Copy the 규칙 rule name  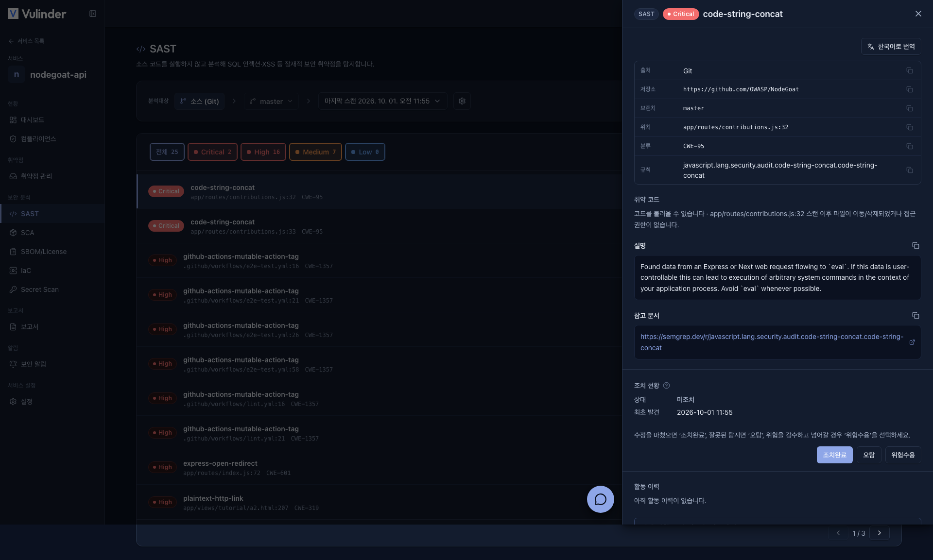pyautogui.click(x=909, y=170)
